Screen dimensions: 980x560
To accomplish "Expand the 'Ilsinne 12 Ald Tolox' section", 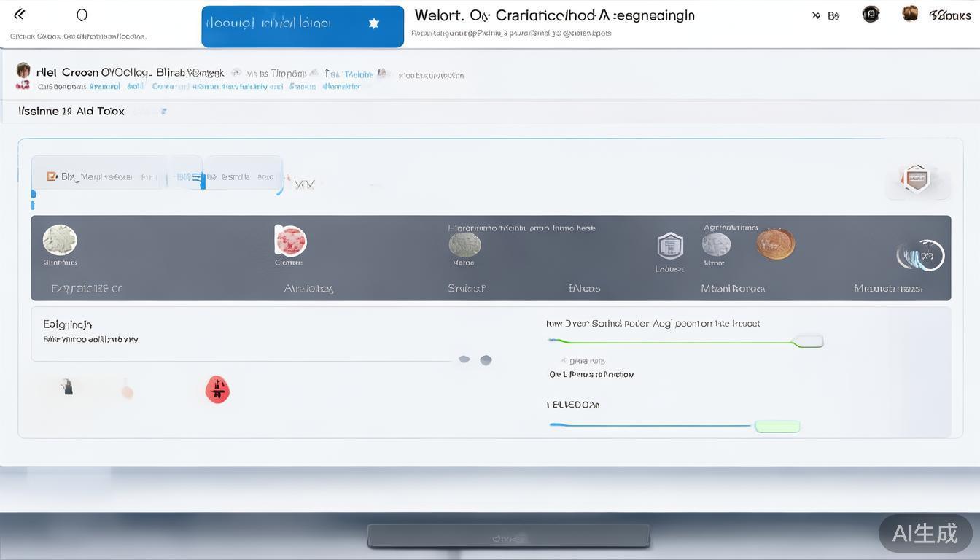I will pos(71,112).
